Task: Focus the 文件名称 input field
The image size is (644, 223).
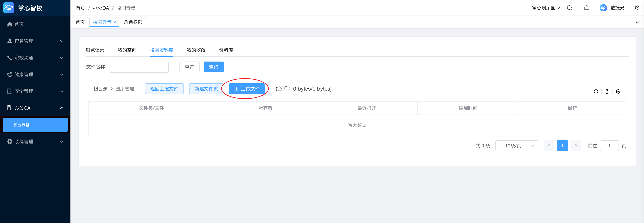Action: pos(139,67)
